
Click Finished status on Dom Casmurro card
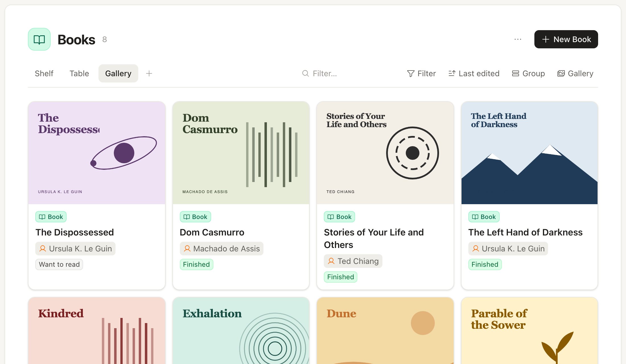click(x=196, y=264)
